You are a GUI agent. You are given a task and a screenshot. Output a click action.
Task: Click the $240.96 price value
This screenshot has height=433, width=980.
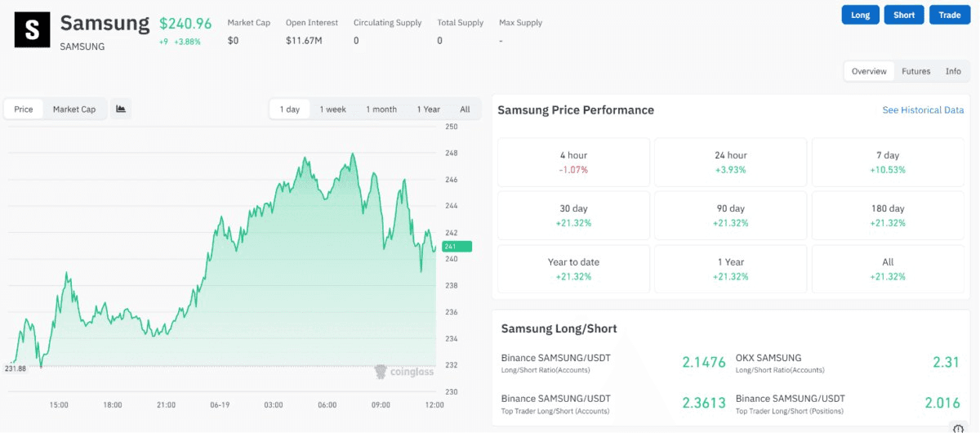click(185, 23)
